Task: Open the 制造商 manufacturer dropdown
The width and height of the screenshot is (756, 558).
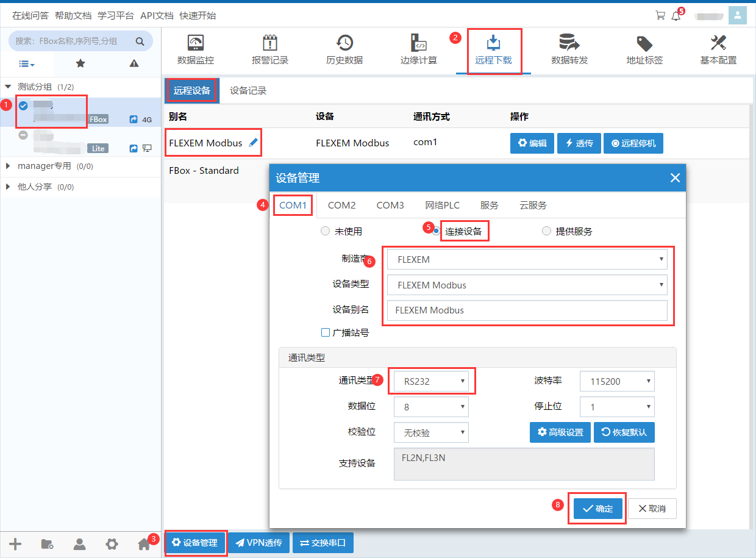Action: point(527,259)
